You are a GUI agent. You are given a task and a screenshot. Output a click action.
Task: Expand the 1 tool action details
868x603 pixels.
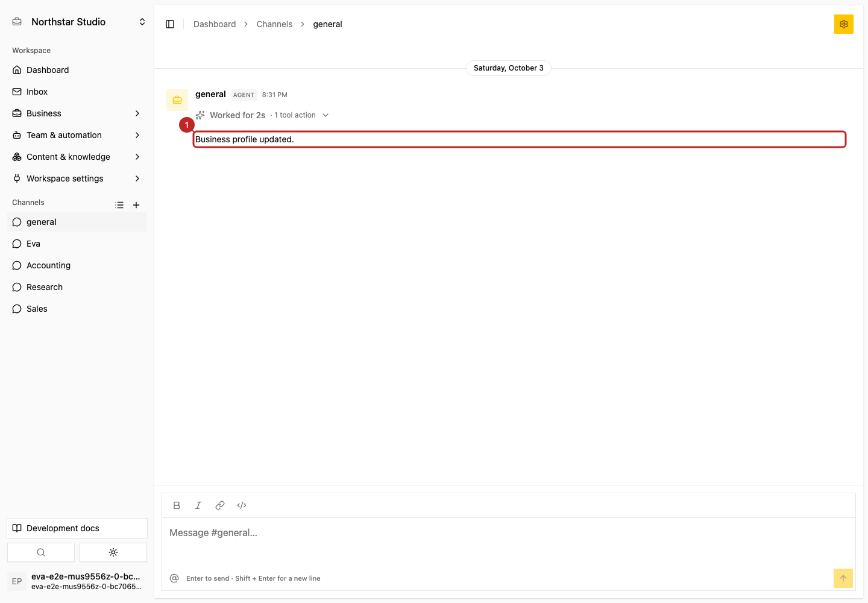click(x=300, y=115)
